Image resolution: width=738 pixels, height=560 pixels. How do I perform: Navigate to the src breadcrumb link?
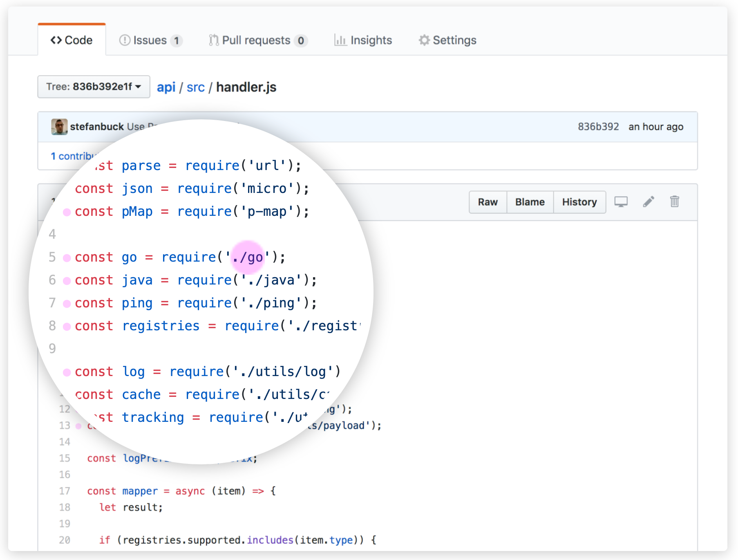195,87
